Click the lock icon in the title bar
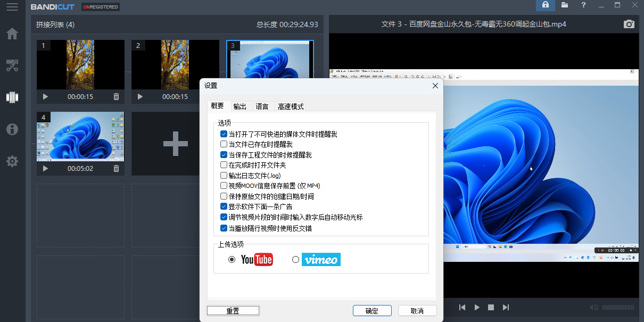This screenshot has width=644, height=322. point(546,5)
